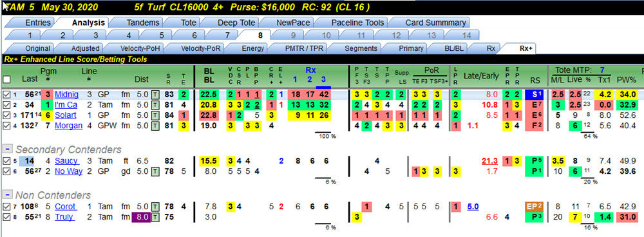Open the Corot horse link
This screenshot has height=237, width=644.
coord(66,206)
